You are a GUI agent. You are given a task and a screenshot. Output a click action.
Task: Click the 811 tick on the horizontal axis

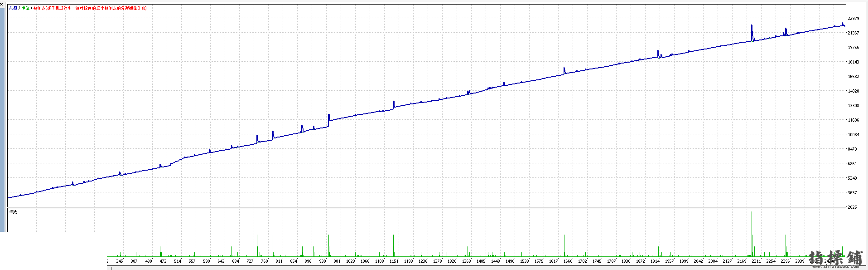279,261
